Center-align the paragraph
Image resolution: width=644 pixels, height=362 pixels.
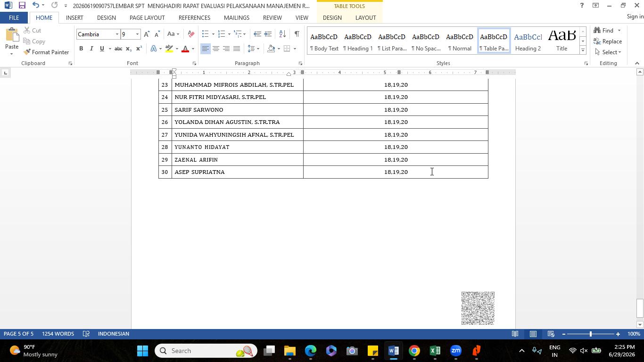point(215,49)
